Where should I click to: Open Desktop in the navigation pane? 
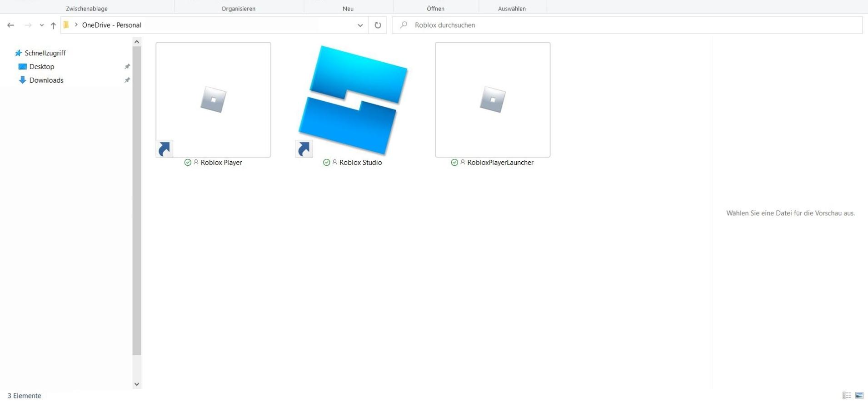42,67
